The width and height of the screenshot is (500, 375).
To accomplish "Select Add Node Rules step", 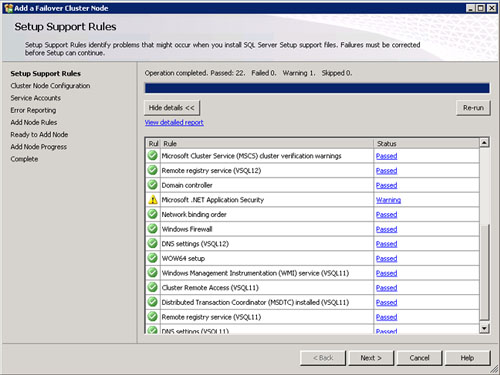I will pos(34,122).
